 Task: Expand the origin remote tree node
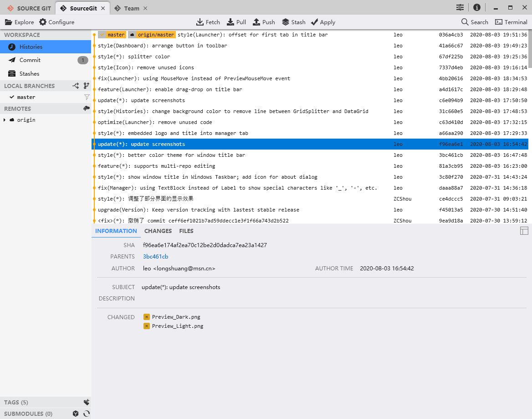pos(5,120)
